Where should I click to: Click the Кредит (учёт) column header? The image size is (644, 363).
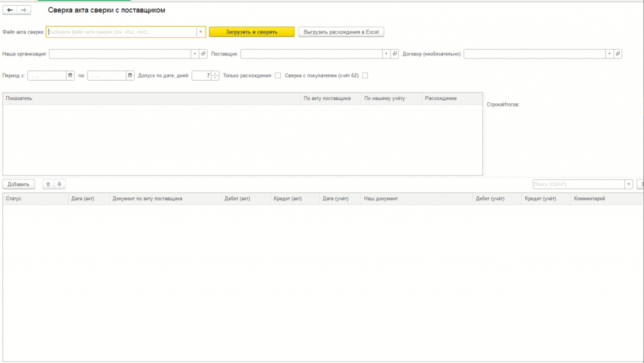click(x=547, y=199)
